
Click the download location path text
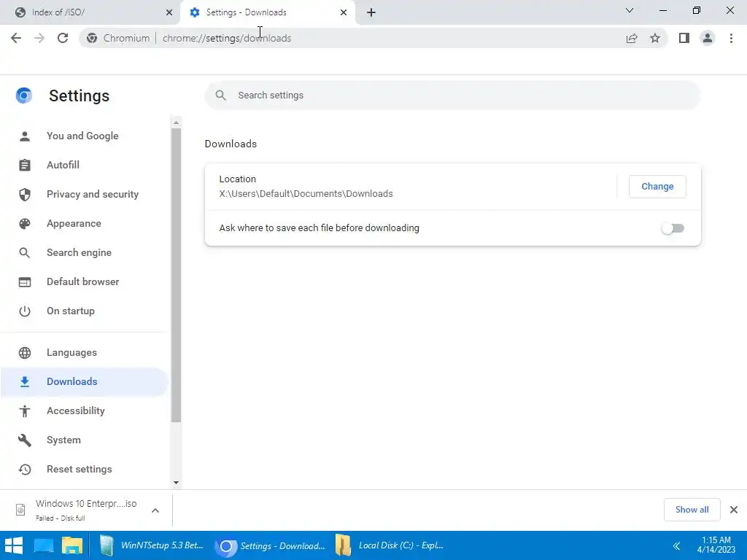306,194
